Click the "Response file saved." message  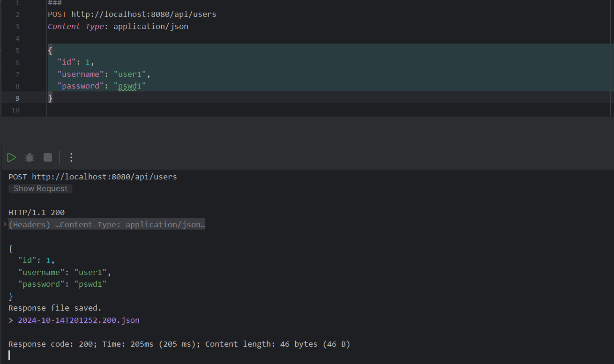55,308
